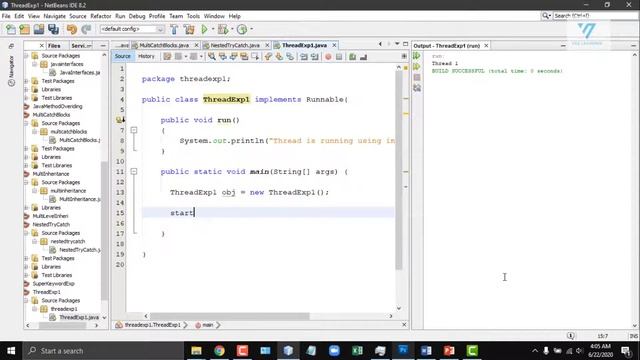
Task: Expand Test Packages under JavaInterfaces project
Action: pos(26,81)
